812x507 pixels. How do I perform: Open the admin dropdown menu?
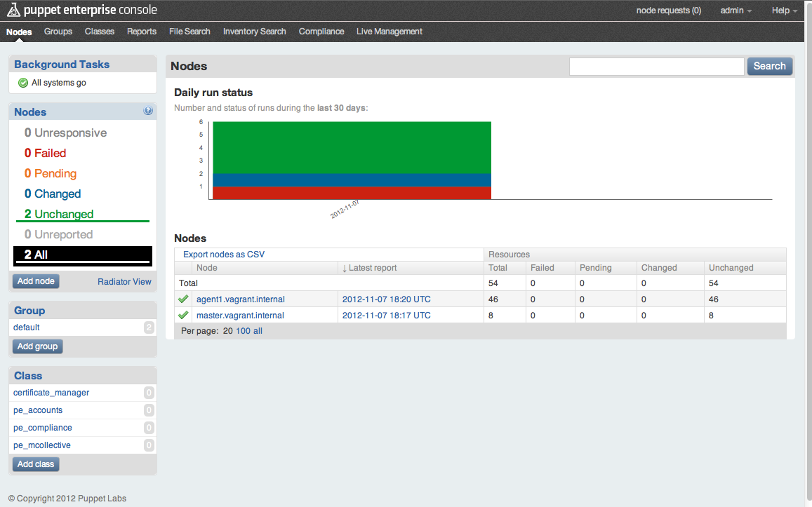pos(736,11)
